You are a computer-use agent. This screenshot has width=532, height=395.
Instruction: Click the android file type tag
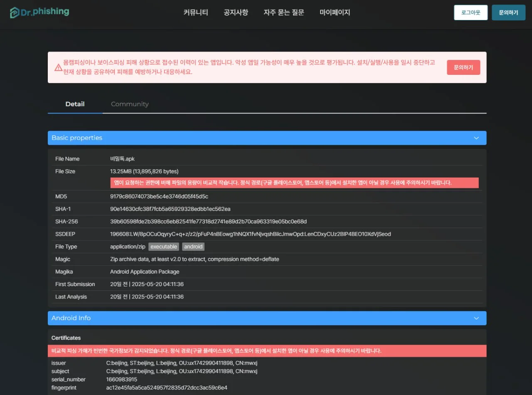pos(193,247)
